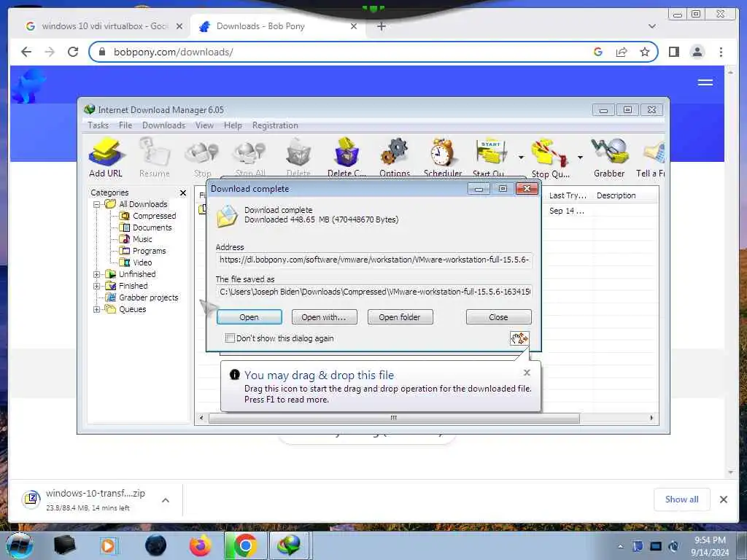Screen dimensions: 747x560
Task: Open media player taskbar icon
Action: pos(108,545)
